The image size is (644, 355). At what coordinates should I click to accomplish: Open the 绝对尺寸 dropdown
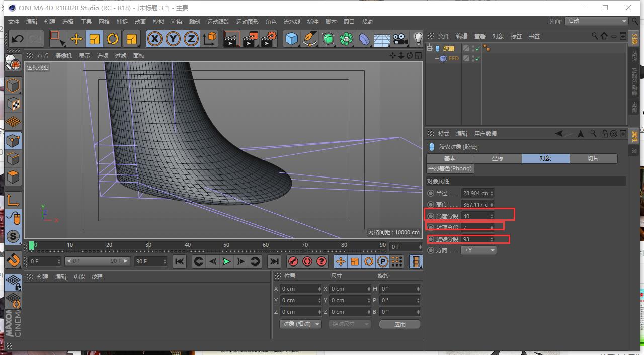click(x=350, y=324)
